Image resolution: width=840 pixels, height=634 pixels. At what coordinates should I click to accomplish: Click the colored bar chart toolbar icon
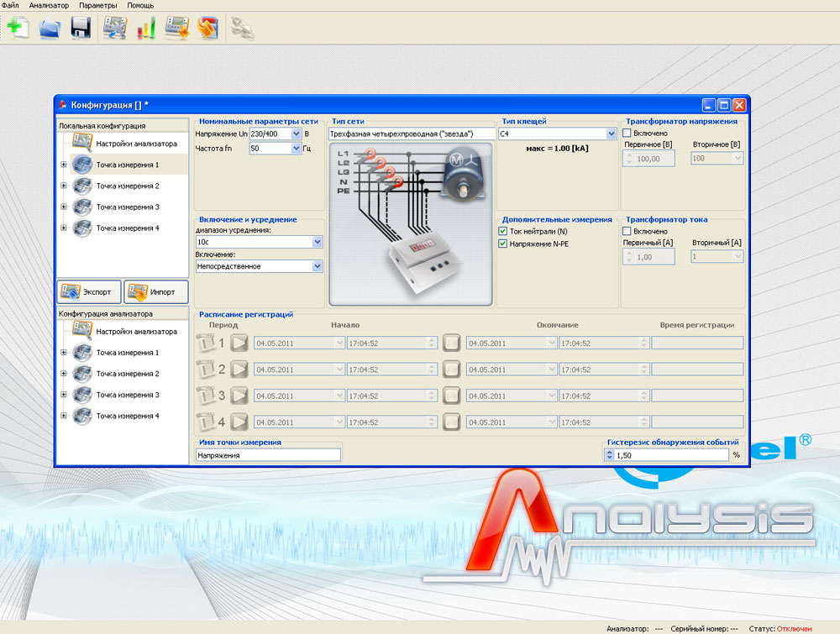(146, 28)
